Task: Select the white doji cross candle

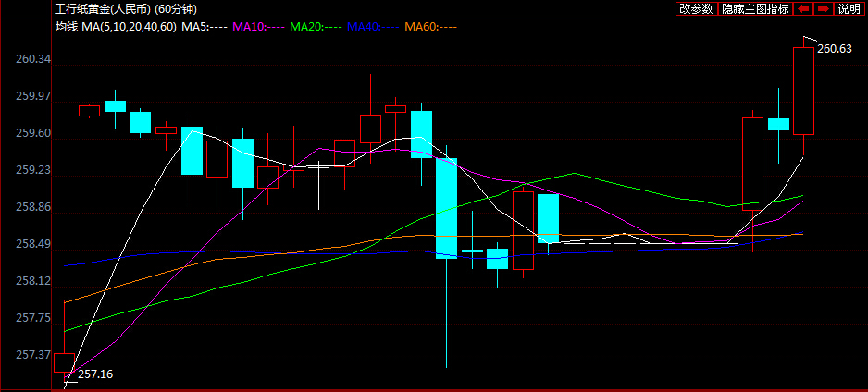Action: pos(319,185)
